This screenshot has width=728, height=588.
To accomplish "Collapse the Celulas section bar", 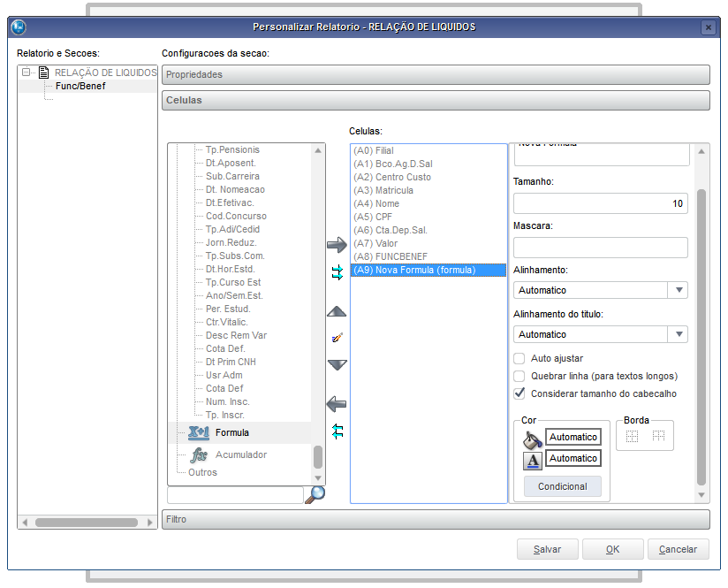I will (x=436, y=100).
